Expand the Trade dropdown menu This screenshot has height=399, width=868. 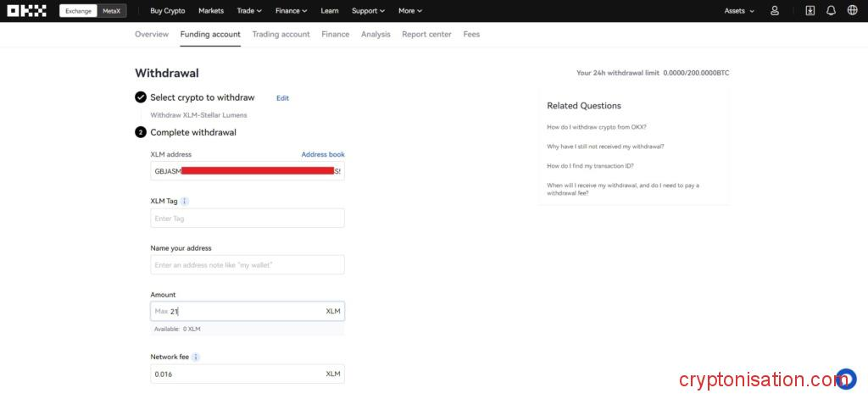249,11
